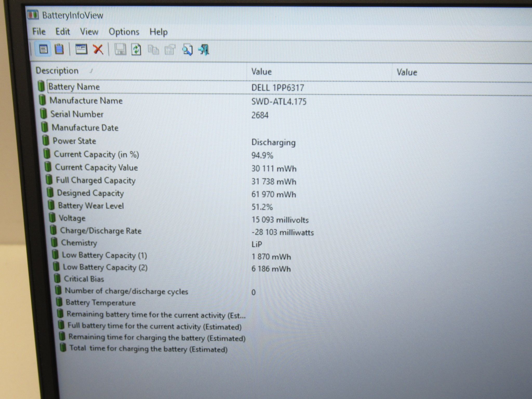Viewport: 532px width, 399px height.
Task: Select the Full battery time row label
Action: pos(155,326)
